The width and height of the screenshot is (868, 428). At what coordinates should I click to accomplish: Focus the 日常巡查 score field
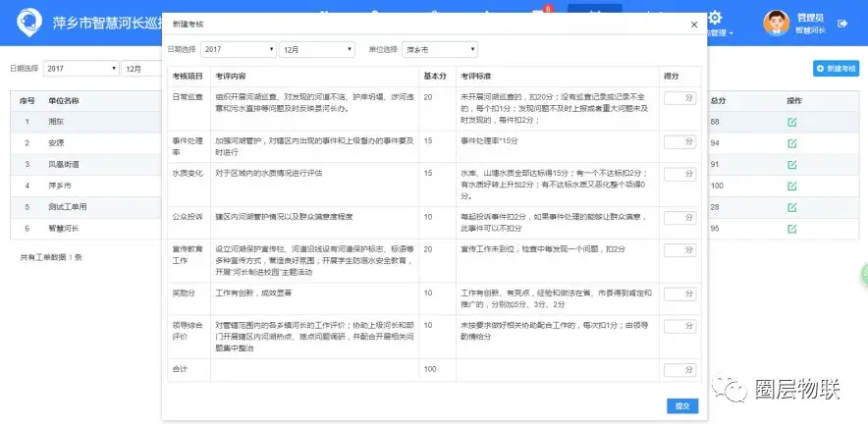pyautogui.click(x=679, y=98)
